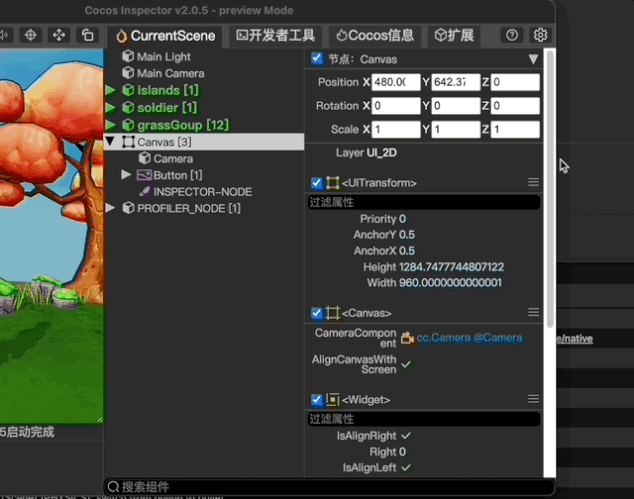Image resolution: width=634 pixels, height=499 pixels.
Task: Click the inspector panel vertical scrollbar
Action: 550,189
